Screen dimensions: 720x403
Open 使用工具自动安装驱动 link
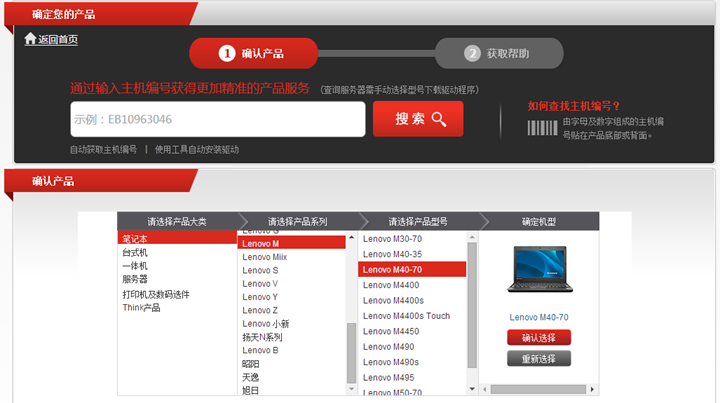pos(197,150)
